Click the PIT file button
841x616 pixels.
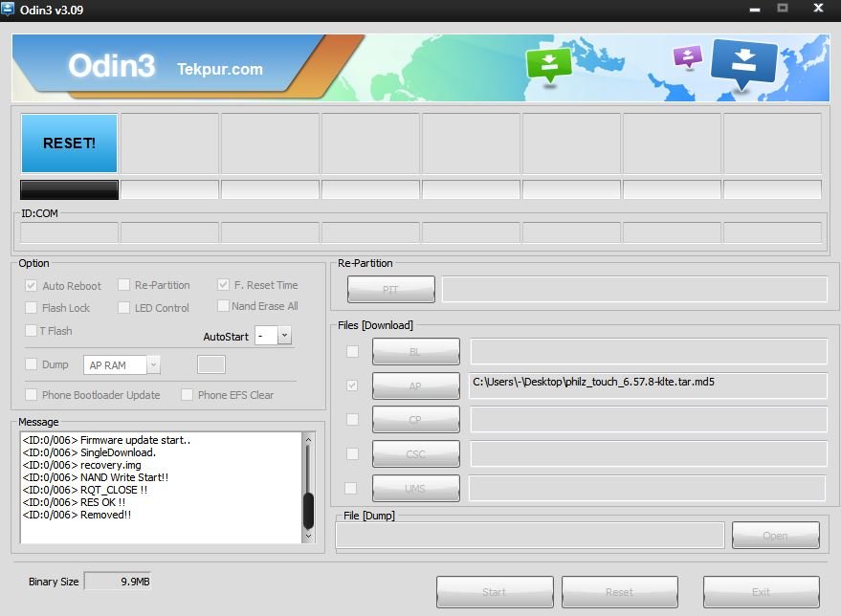click(391, 290)
